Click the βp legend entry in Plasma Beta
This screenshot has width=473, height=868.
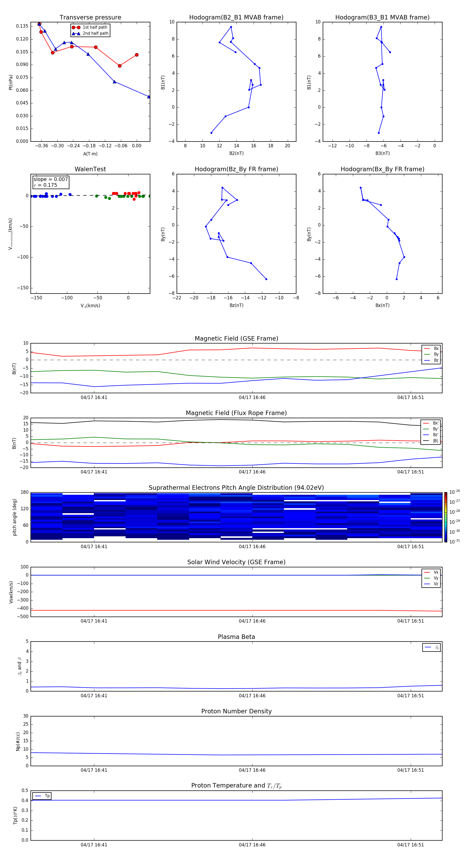tap(431, 647)
